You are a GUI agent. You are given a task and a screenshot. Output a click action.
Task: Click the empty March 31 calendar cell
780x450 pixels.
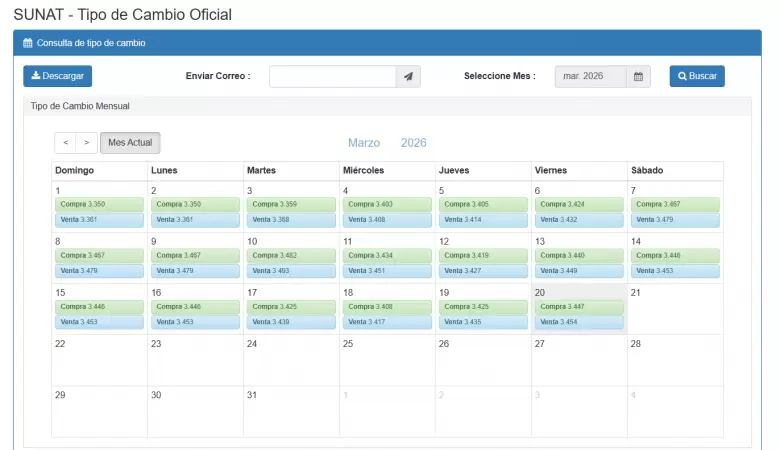(291, 412)
